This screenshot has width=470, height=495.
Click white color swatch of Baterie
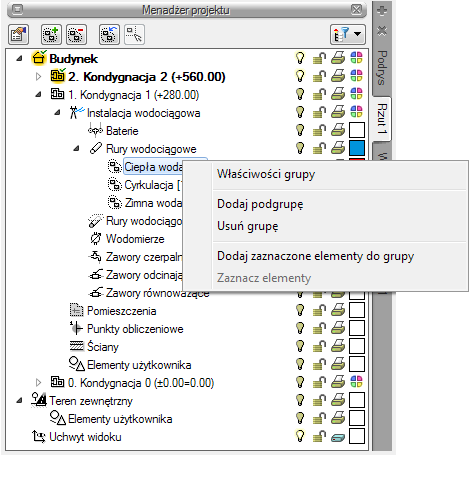[357, 130]
